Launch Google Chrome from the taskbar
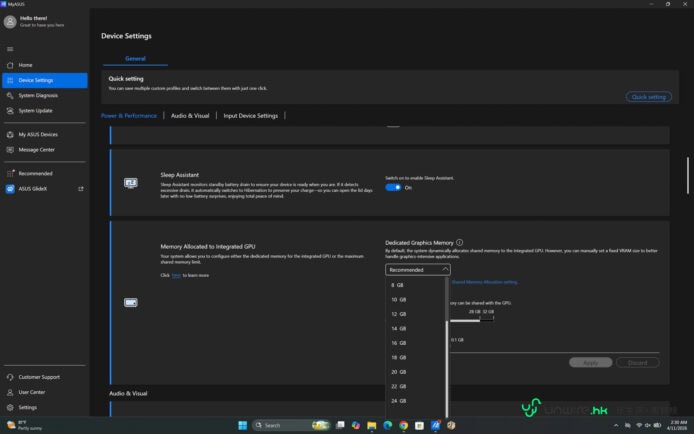694x434 pixels. coord(404,425)
